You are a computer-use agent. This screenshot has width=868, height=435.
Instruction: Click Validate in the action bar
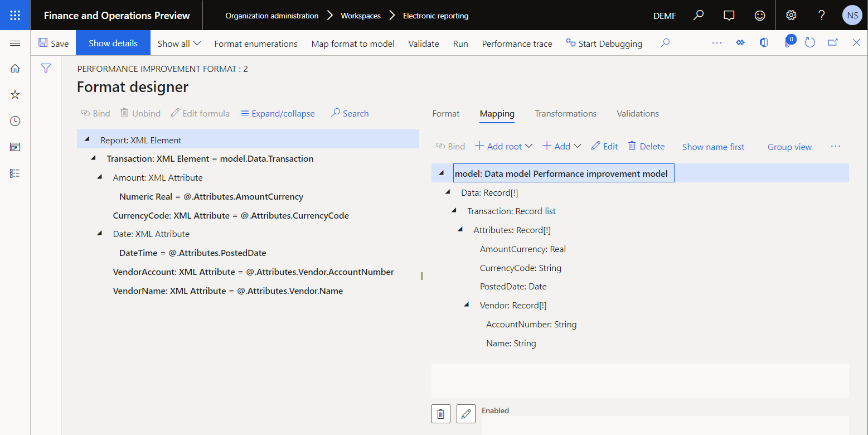[423, 43]
